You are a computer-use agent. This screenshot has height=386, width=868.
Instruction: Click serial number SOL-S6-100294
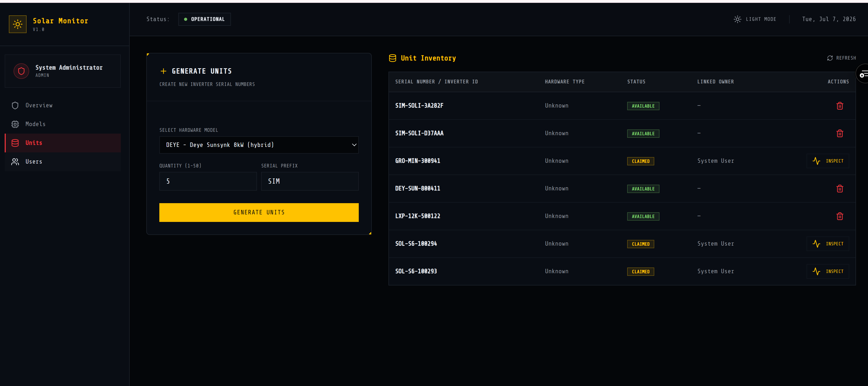(x=416, y=244)
